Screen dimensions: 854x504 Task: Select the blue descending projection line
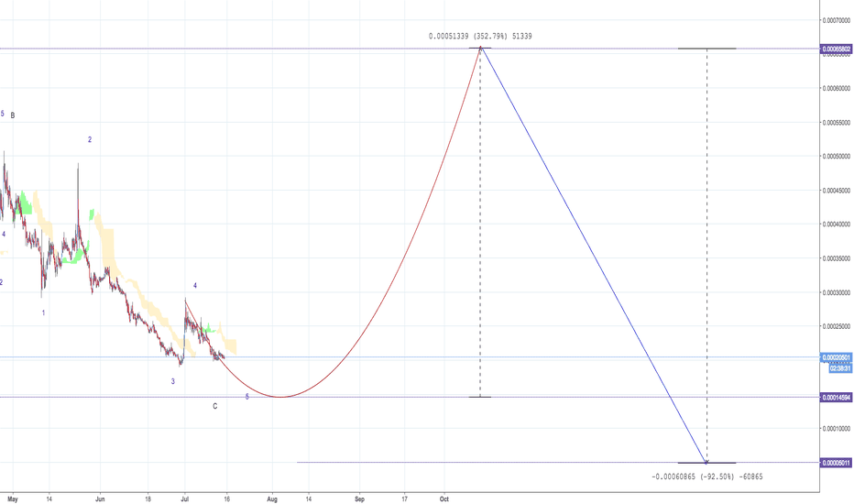point(594,255)
